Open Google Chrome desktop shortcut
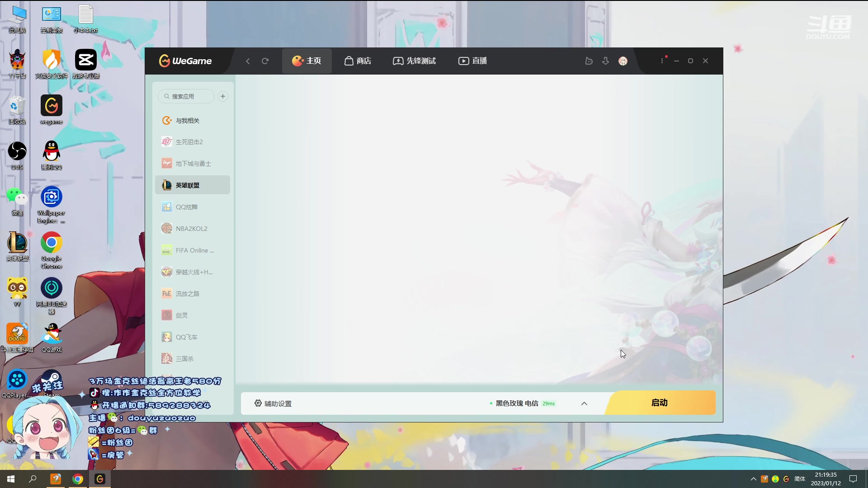 [x=52, y=250]
